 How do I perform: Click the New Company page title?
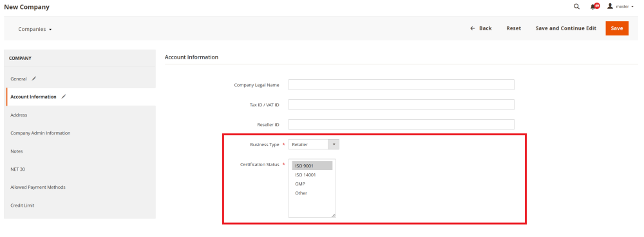pos(26,7)
